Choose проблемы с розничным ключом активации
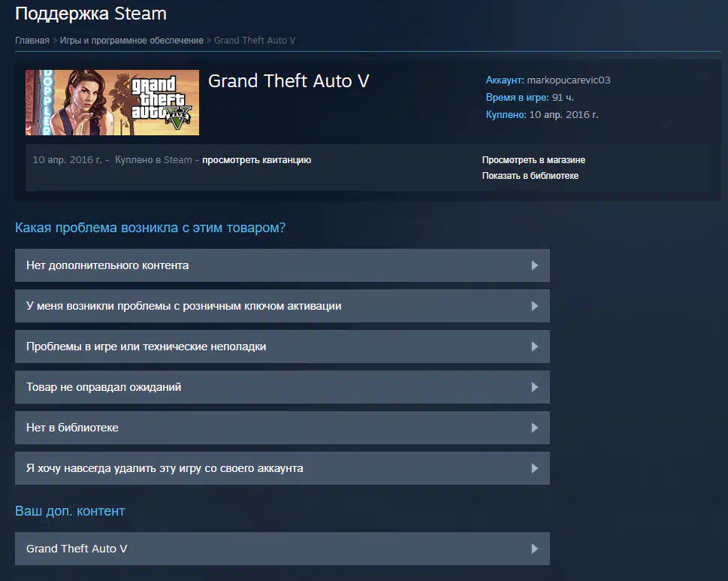This screenshot has width=728, height=581. (282, 306)
